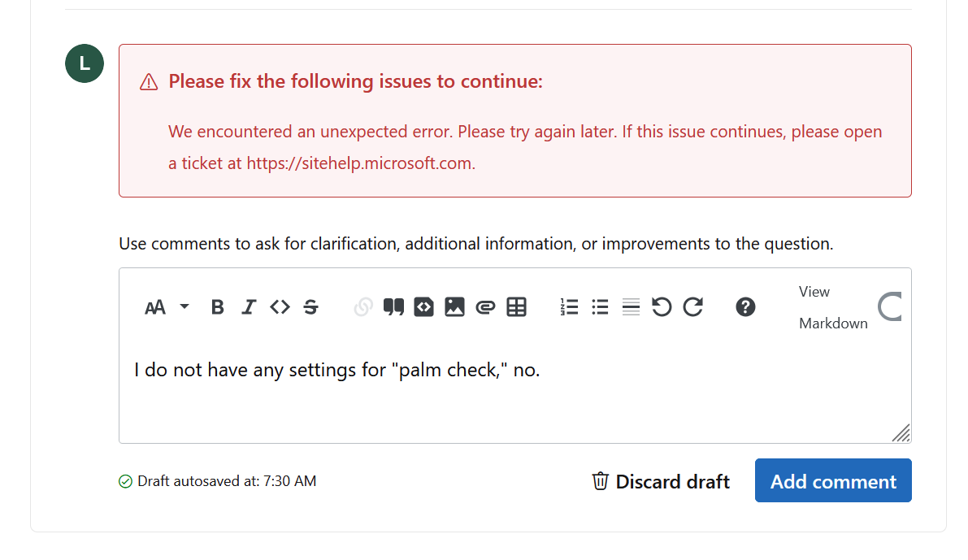
Task: Click into the comment text area
Action: pyautogui.click(x=514, y=389)
